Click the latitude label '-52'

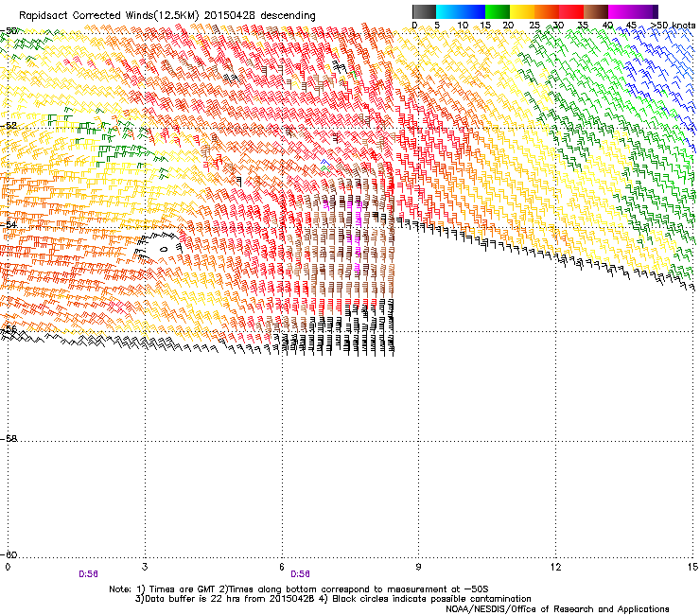[x=9, y=126]
